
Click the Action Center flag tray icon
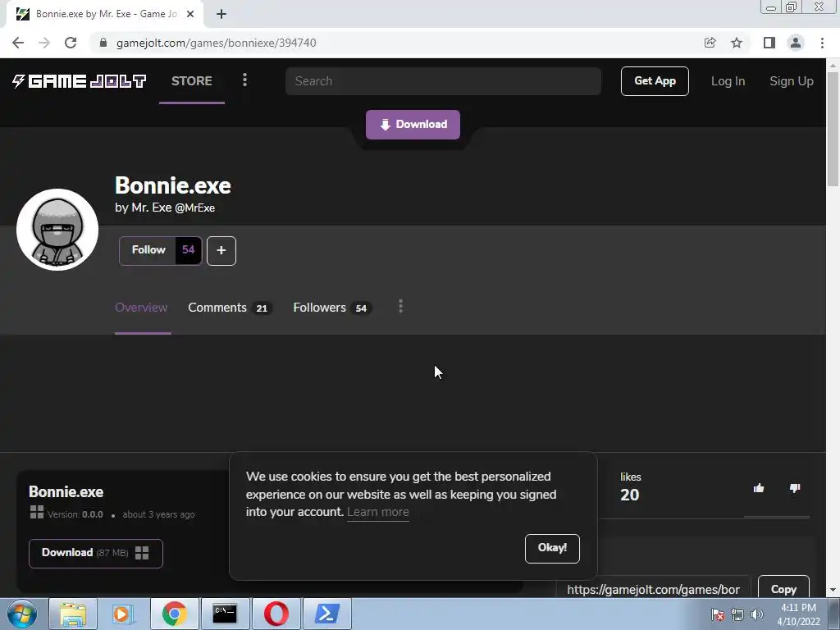click(718, 614)
